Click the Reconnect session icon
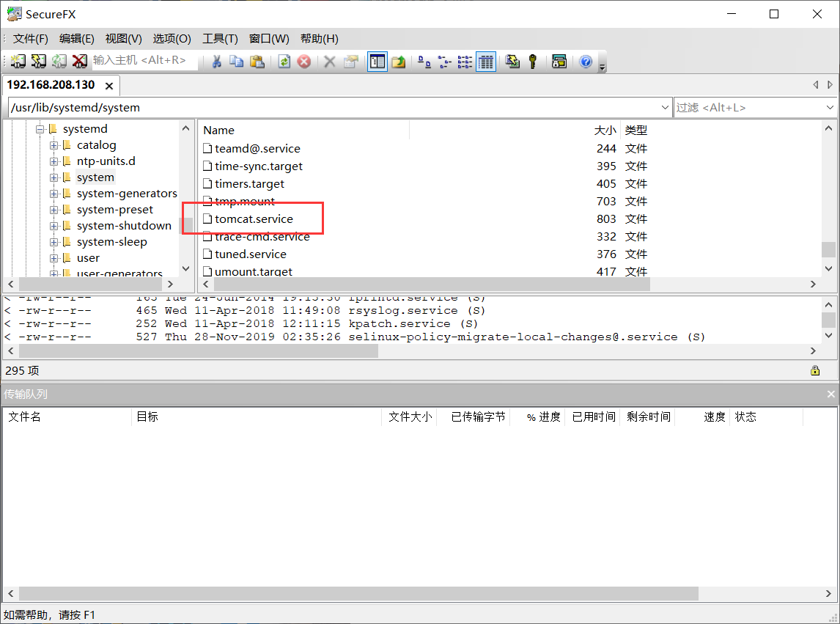The width and height of the screenshot is (840, 624). point(59,62)
